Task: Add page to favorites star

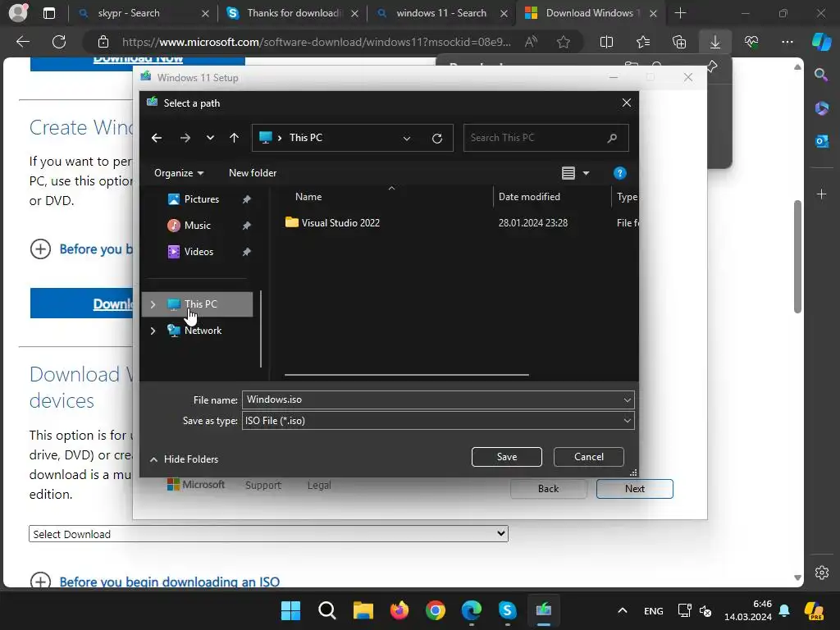Action: coord(563,42)
